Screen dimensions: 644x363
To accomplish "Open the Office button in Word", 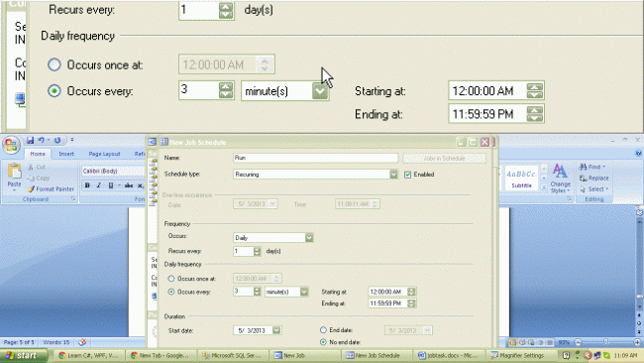I will point(11,145).
